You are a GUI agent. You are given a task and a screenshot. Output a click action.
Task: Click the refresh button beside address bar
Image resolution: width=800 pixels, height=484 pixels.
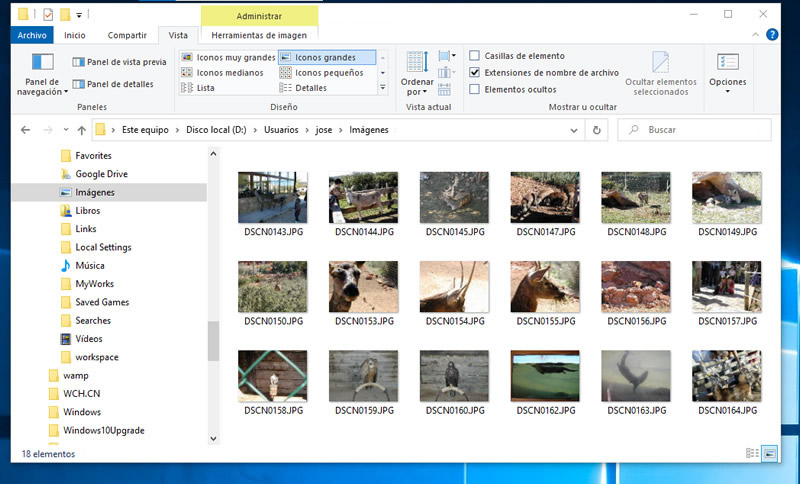(x=597, y=130)
